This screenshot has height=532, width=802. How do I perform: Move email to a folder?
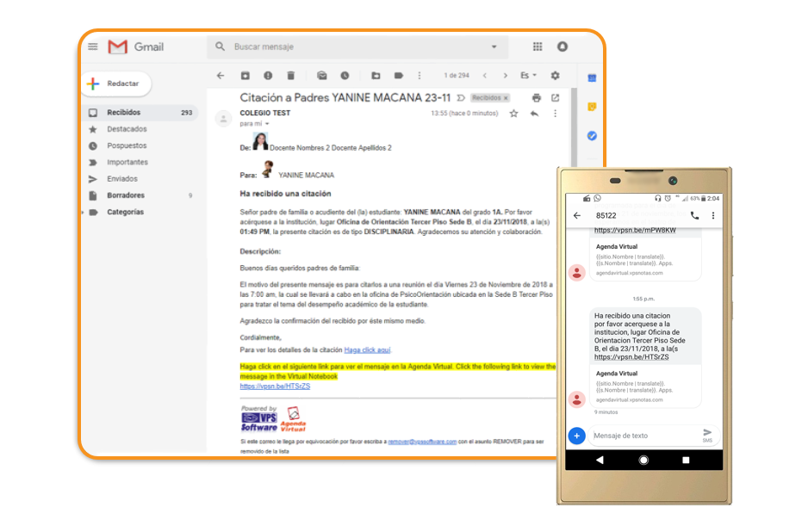click(x=376, y=76)
